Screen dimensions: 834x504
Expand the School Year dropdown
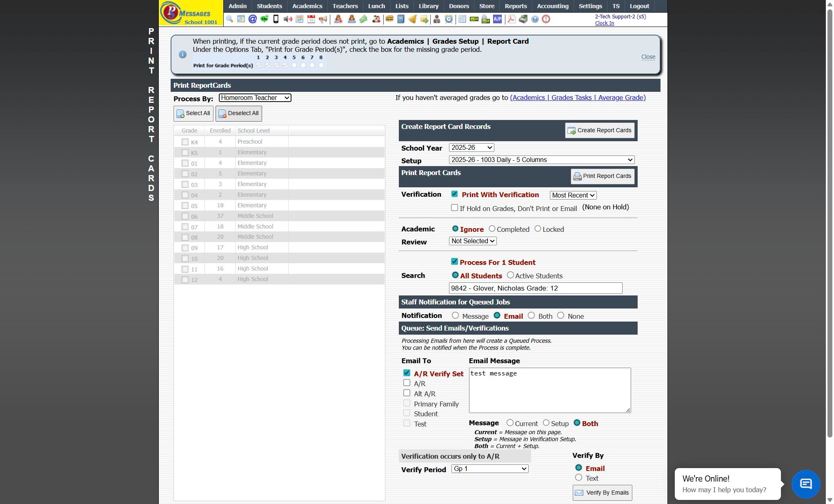[x=471, y=148]
